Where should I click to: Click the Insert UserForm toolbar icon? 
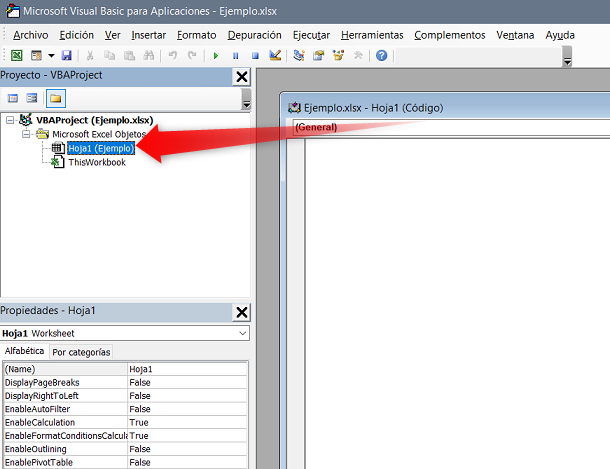[x=36, y=56]
